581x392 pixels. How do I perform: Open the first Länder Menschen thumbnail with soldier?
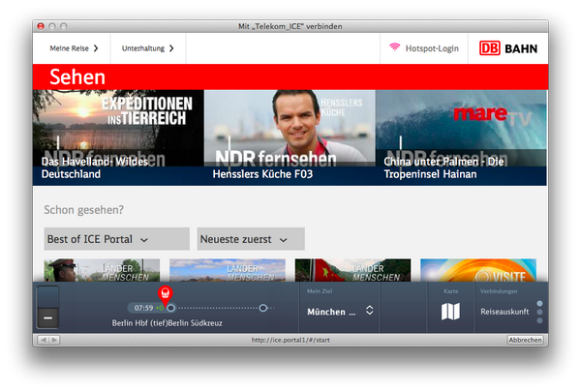coord(102,270)
